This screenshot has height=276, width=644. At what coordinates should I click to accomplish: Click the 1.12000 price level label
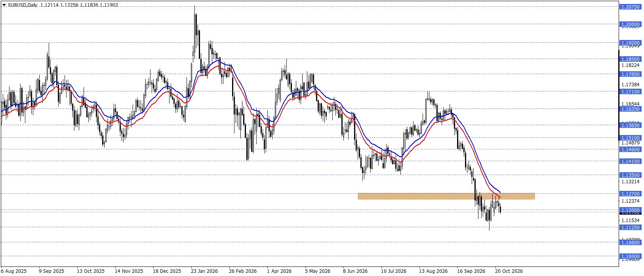click(x=630, y=210)
